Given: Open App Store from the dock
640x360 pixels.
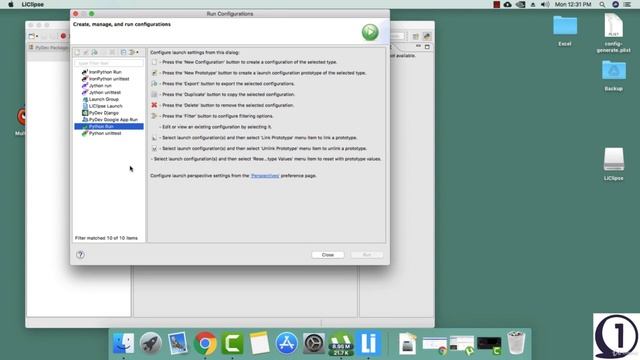Looking at the screenshot, I should [287, 343].
